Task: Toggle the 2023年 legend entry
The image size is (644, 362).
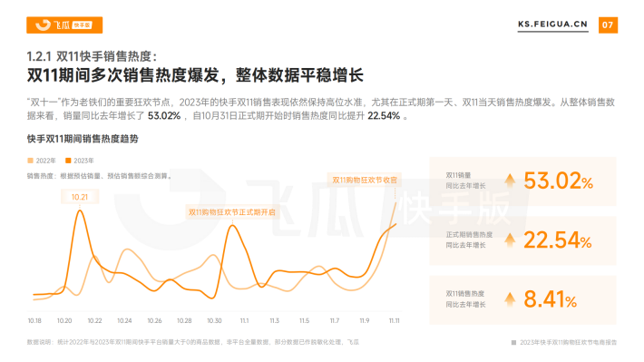Action: point(80,161)
